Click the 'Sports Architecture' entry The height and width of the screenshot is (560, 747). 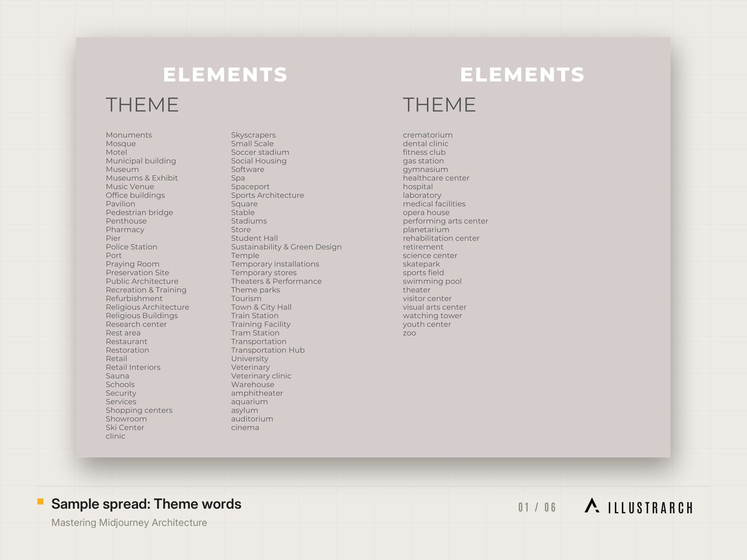[268, 195]
